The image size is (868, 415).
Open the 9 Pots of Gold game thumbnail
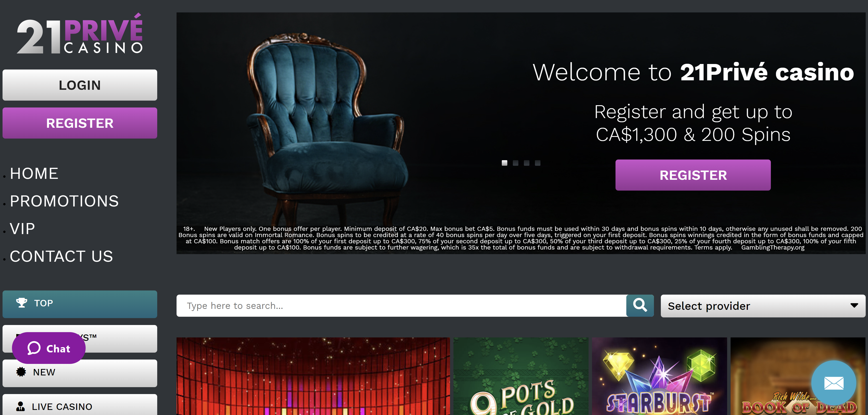(x=521, y=376)
